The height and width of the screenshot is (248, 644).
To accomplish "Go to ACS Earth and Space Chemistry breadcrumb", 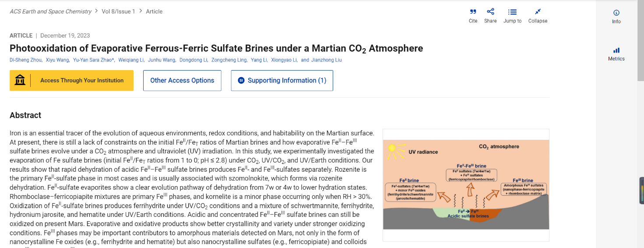I will 51,11.
